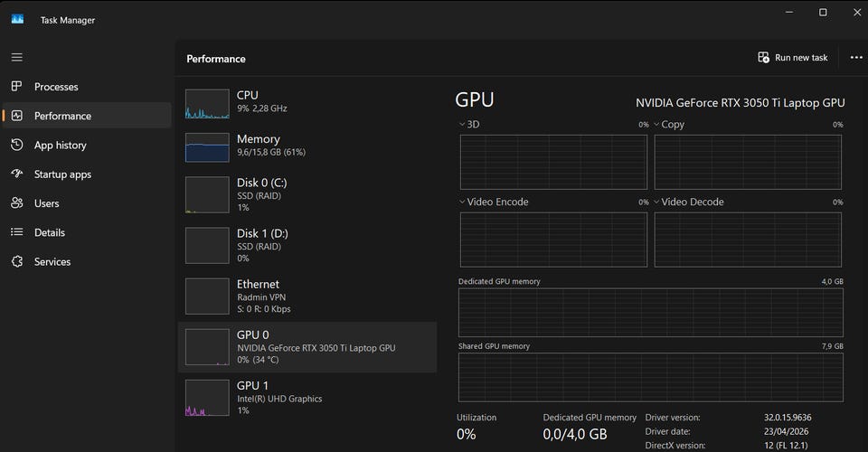The width and height of the screenshot is (868, 452).
Task: Click the 9% 2,28 GHz CPU reading
Action: 262,108
